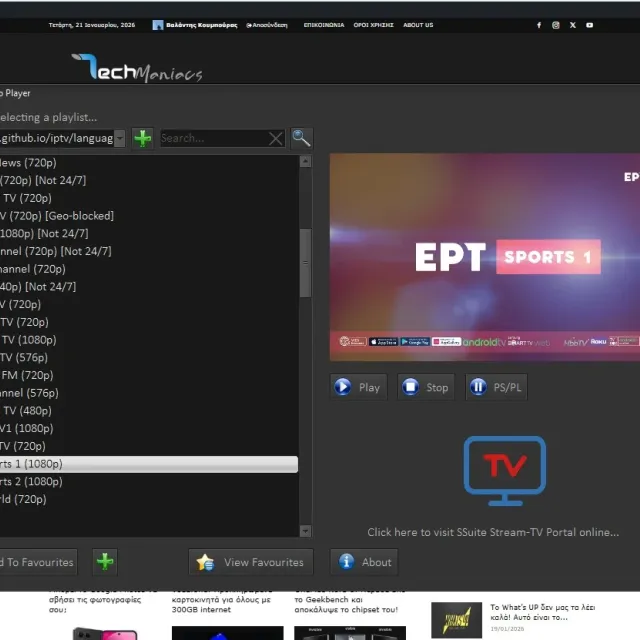Open TechManiacs YouTube icon
640x640 pixels.
589,25
